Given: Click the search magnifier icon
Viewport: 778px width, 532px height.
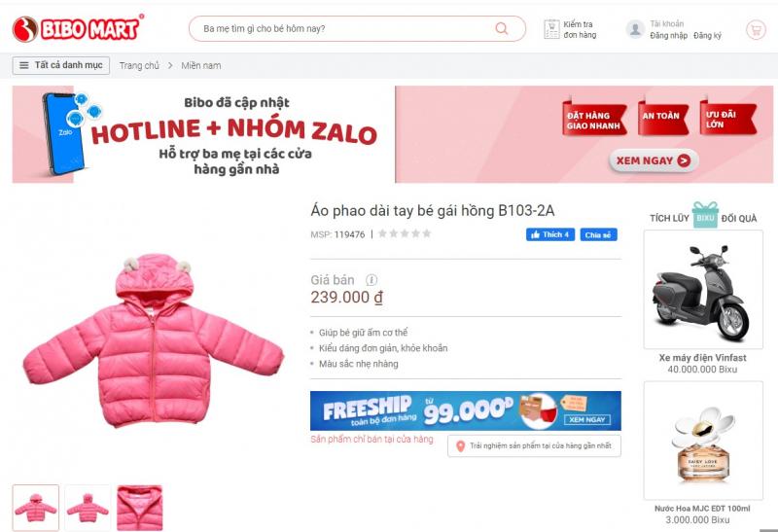Looking at the screenshot, I should [x=502, y=28].
